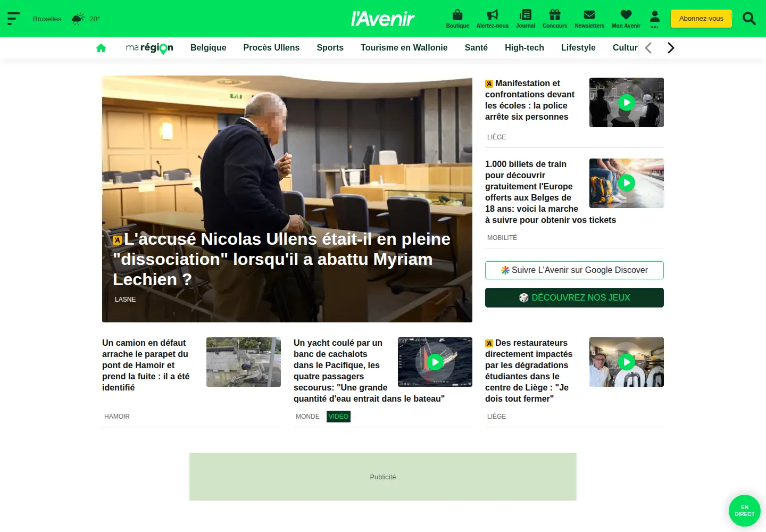The width and height of the screenshot is (766, 532).
Task: Go to the Lifestyle section
Action: click(x=578, y=48)
